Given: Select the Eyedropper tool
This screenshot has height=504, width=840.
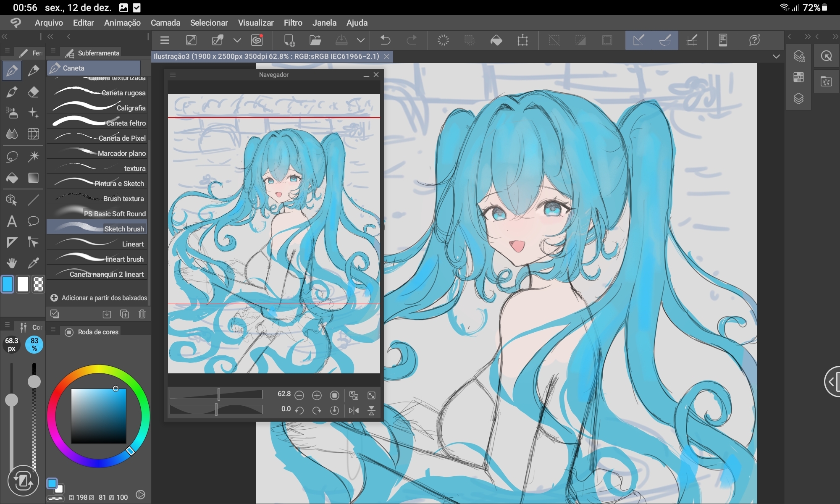Looking at the screenshot, I should [x=33, y=263].
